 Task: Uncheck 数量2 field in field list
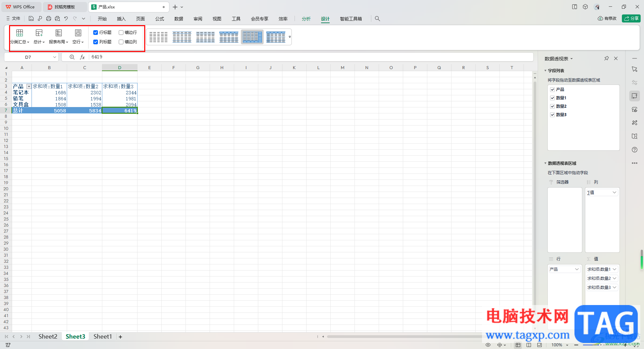[552, 106]
